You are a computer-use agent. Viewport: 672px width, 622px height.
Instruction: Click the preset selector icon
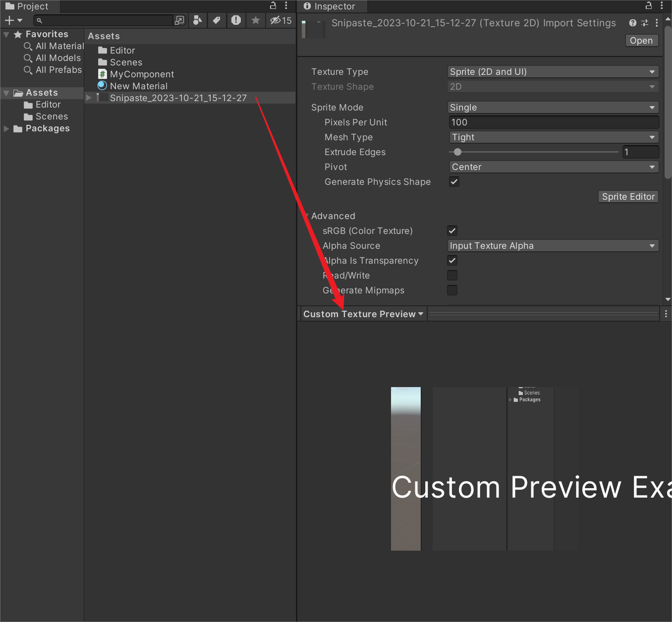pyautogui.click(x=645, y=23)
